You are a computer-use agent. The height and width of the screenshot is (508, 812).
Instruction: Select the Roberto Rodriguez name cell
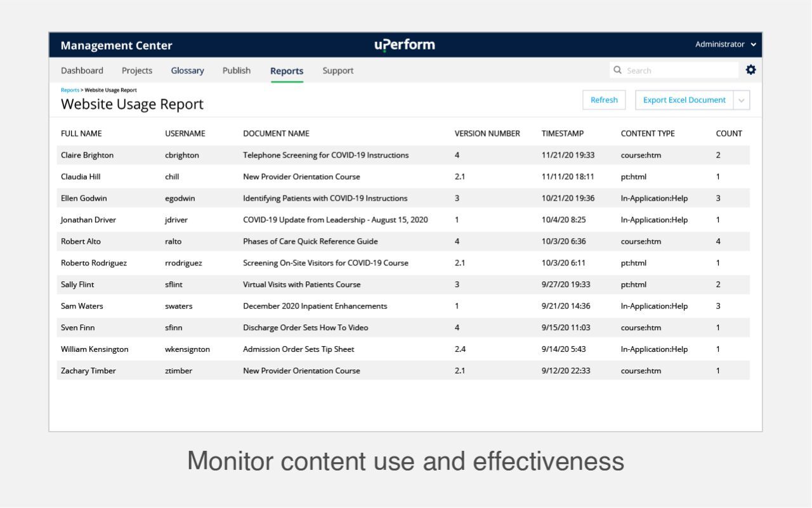pos(93,263)
